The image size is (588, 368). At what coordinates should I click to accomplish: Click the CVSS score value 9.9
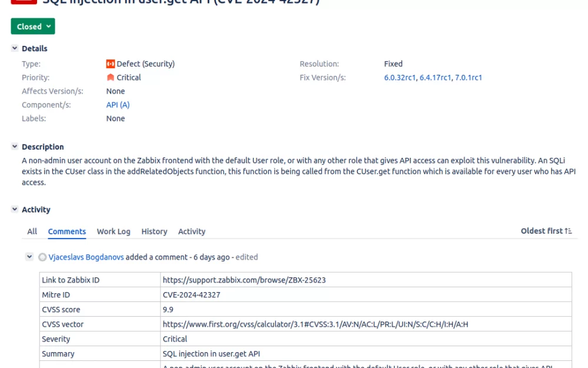point(366,310)
